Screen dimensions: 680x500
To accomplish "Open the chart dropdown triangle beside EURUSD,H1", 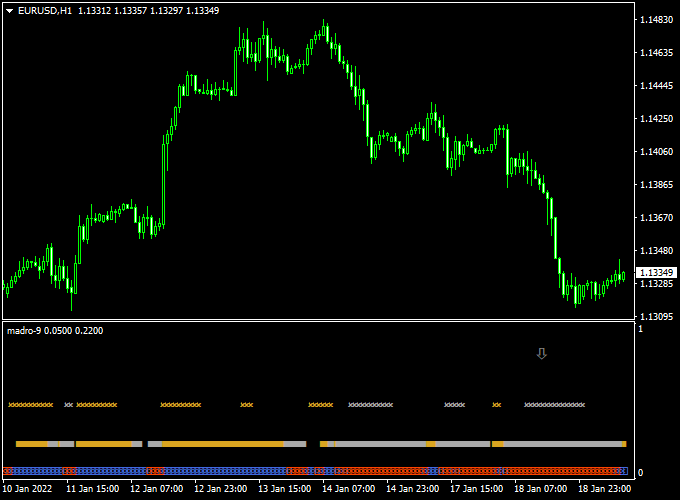I will (10, 11).
